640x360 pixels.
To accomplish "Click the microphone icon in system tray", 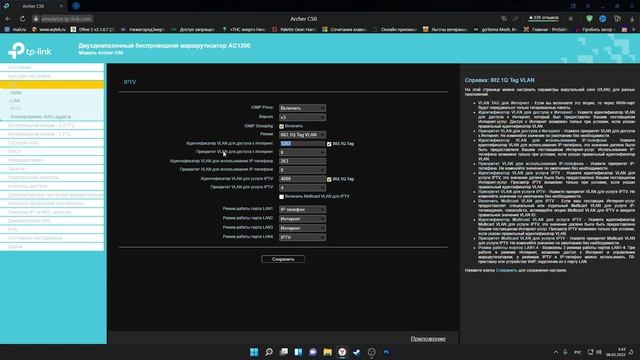I will pos(565,352).
